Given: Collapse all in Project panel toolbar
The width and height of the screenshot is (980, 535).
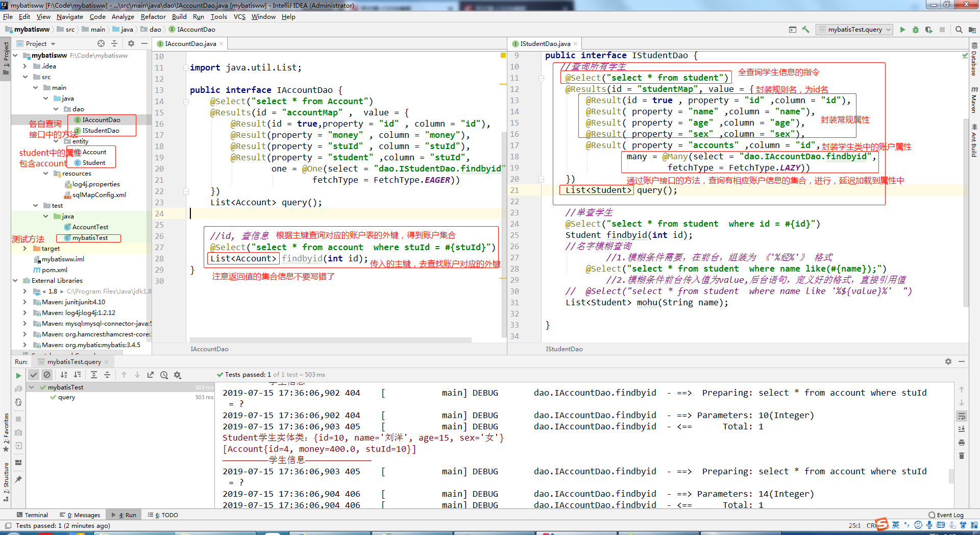Looking at the screenshot, I should click(x=114, y=43).
